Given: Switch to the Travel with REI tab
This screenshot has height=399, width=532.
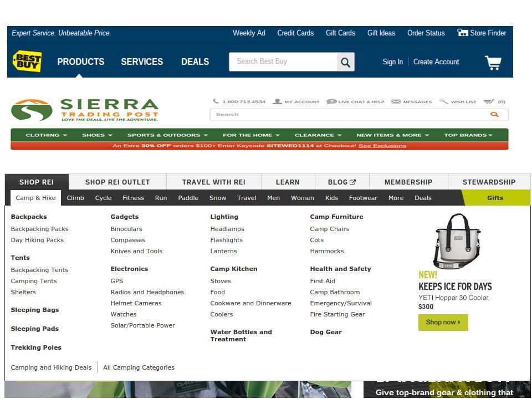Looking at the screenshot, I should [x=214, y=182].
